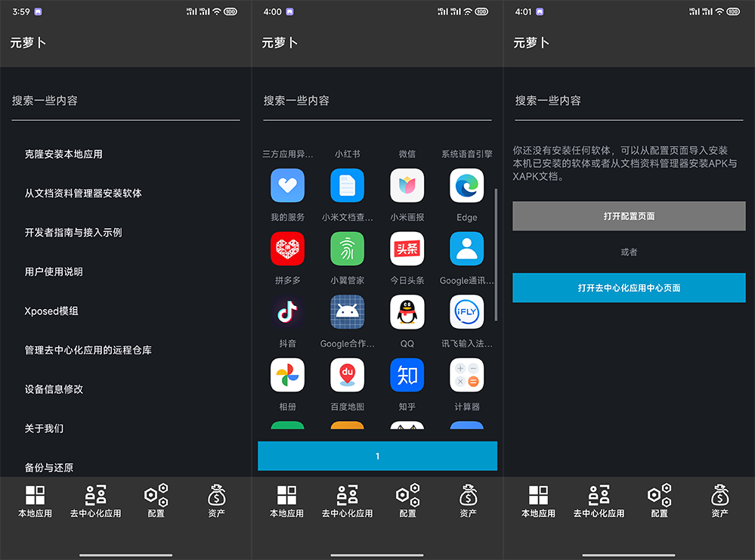Select 配置 tab in left screen

156,501
